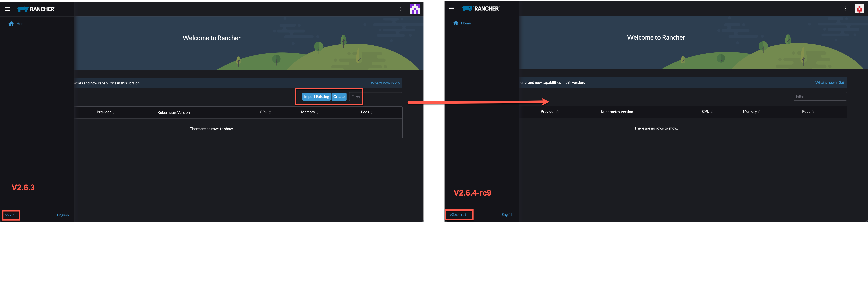Toggle sorting on the Memory column

(309, 112)
